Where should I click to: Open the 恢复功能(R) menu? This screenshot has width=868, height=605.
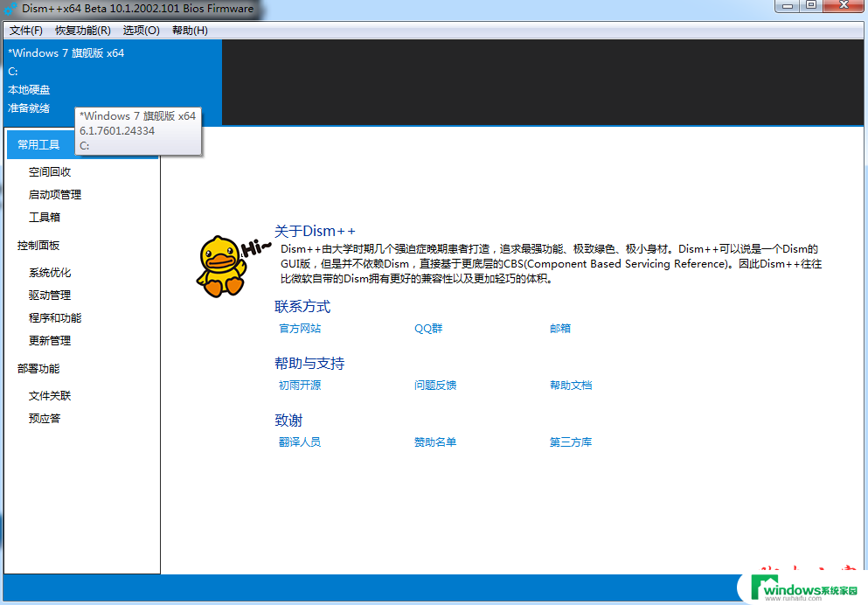point(82,31)
